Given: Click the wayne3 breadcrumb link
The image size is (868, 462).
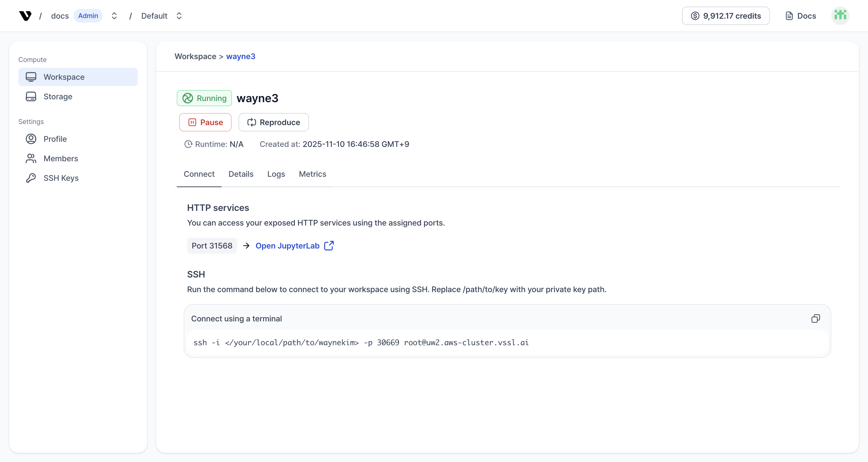Looking at the screenshot, I should (x=240, y=56).
